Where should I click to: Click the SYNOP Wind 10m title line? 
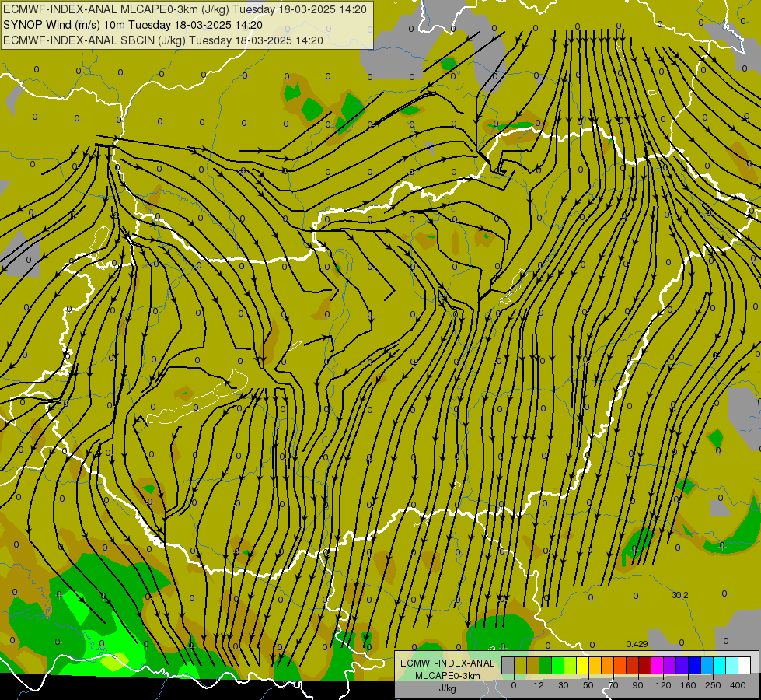click(x=133, y=25)
